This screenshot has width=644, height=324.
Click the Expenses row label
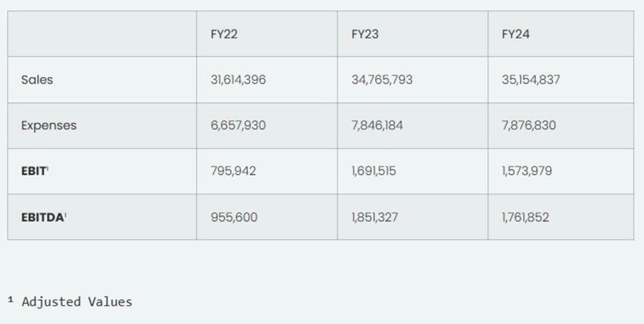[49, 126]
